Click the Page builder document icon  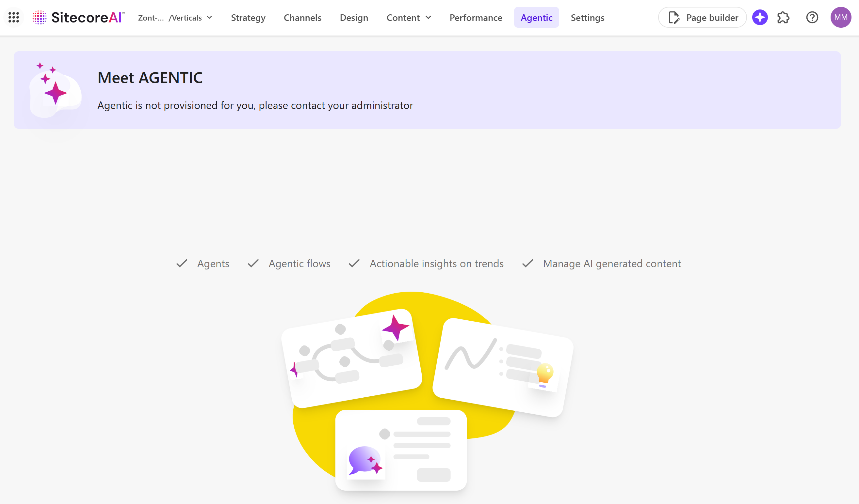(x=673, y=17)
